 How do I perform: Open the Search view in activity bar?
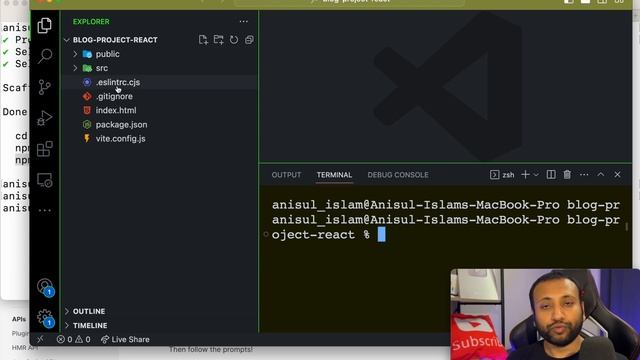pos(44,56)
